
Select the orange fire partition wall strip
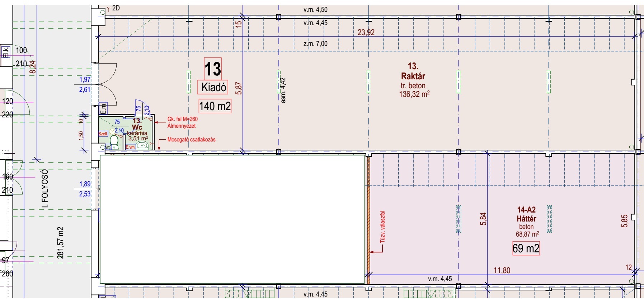coord(368,220)
